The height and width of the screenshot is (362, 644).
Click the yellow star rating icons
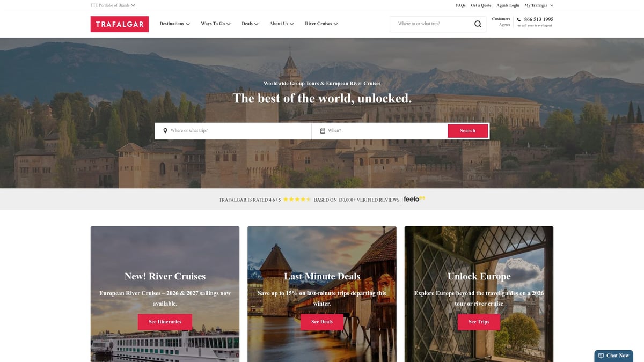297,200
